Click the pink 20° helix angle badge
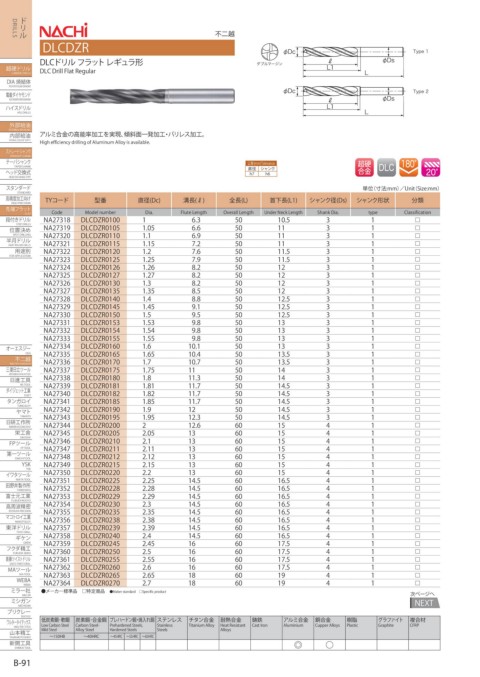This screenshot has height=677, width=480. (x=431, y=167)
